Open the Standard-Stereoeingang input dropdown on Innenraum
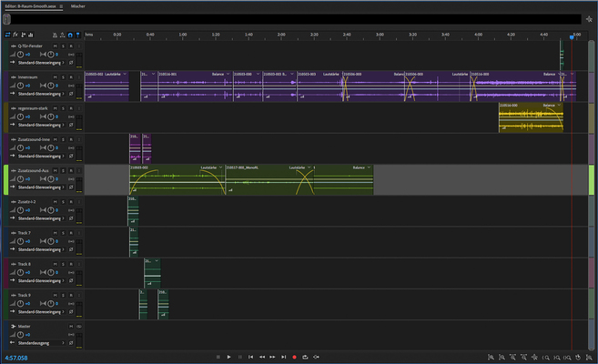The width and height of the screenshot is (598, 364). [41, 94]
